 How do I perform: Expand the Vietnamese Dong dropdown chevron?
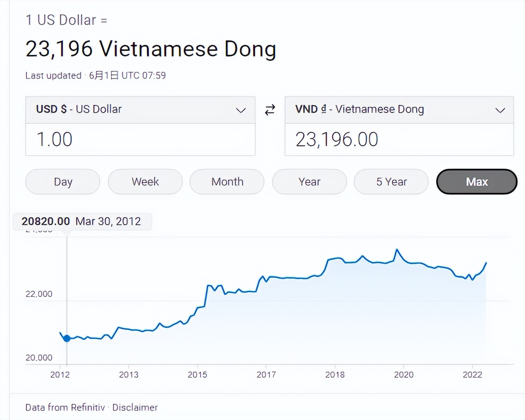pyautogui.click(x=500, y=110)
